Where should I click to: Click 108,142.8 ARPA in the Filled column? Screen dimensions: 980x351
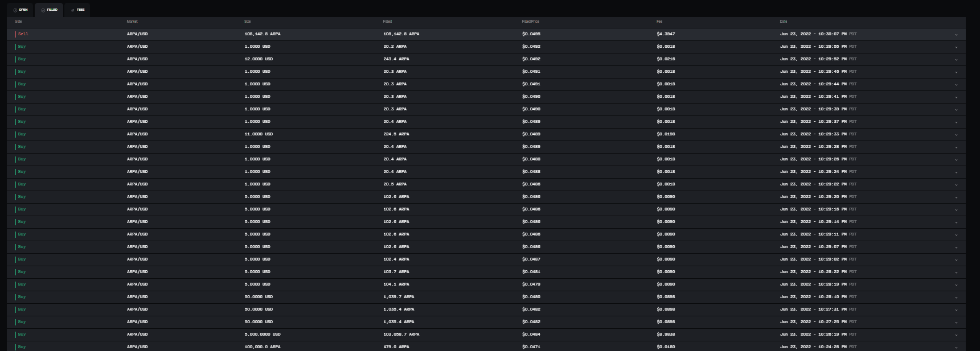tap(401, 34)
